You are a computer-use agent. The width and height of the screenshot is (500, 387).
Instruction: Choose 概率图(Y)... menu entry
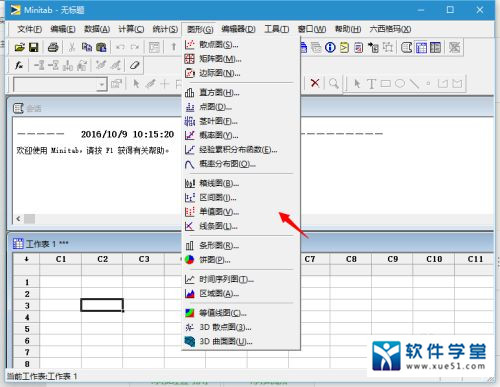tap(241, 135)
